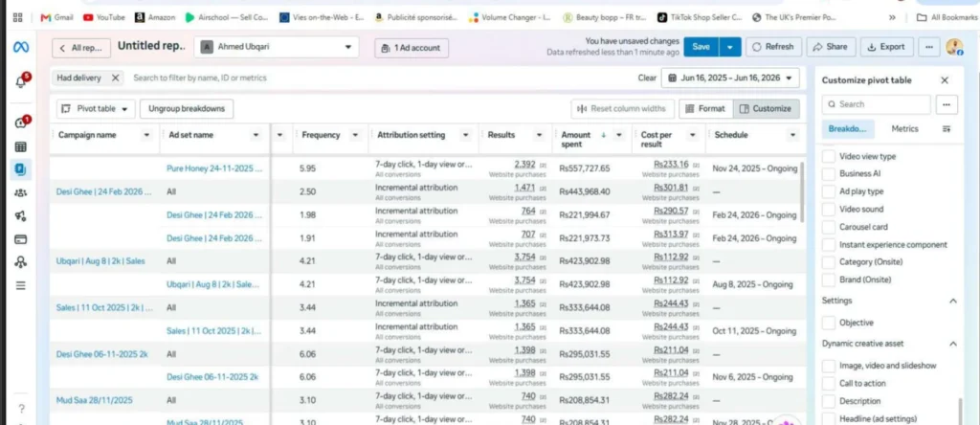Screen dimensions: 980x425
Task: Select the Format view button
Action: [705, 109]
